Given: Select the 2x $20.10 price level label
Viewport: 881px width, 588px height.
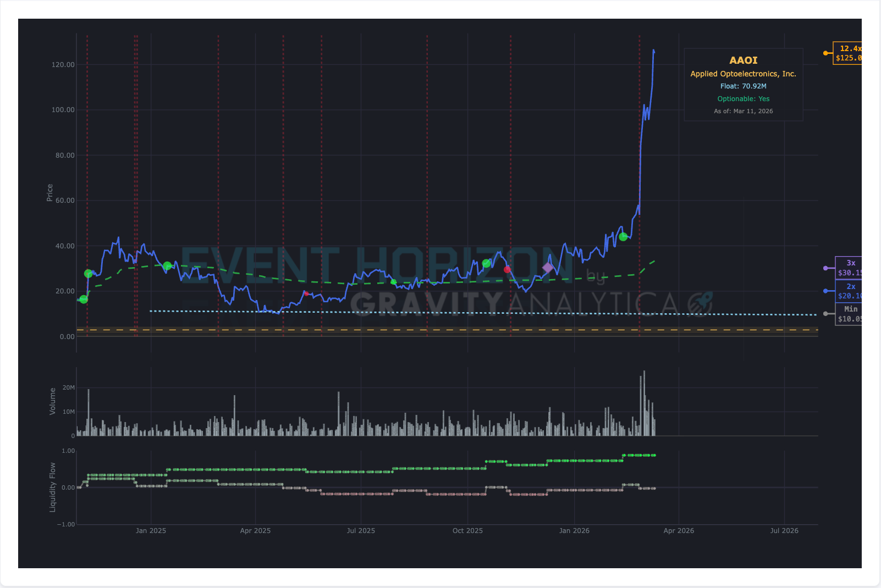Looking at the screenshot, I should (x=849, y=291).
